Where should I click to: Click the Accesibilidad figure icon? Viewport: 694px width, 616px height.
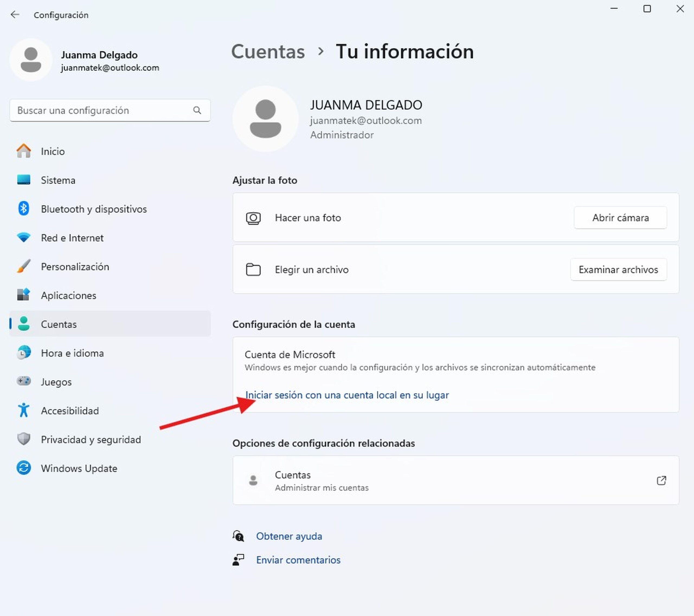(24, 410)
